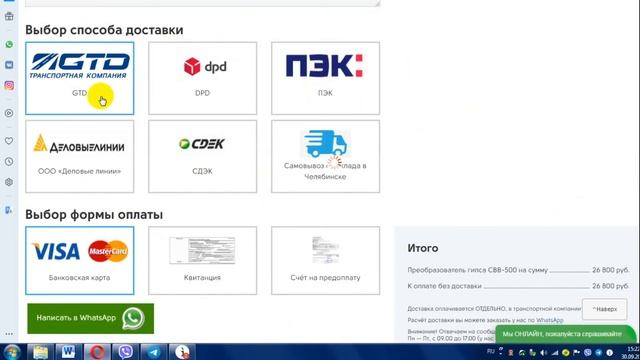This screenshot has height=360, width=640.
Task: Open the Windows Start menu orb
Action: [12, 352]
